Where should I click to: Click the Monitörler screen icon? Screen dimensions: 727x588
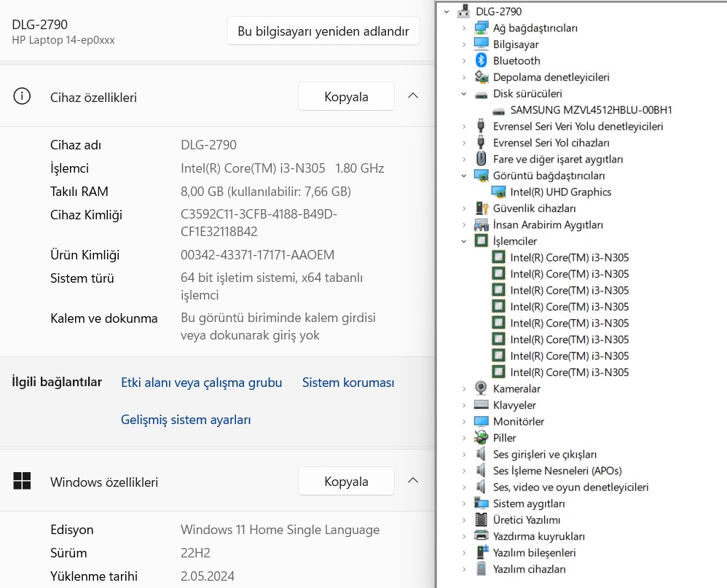pyautogui.click(x=482, y=421)
